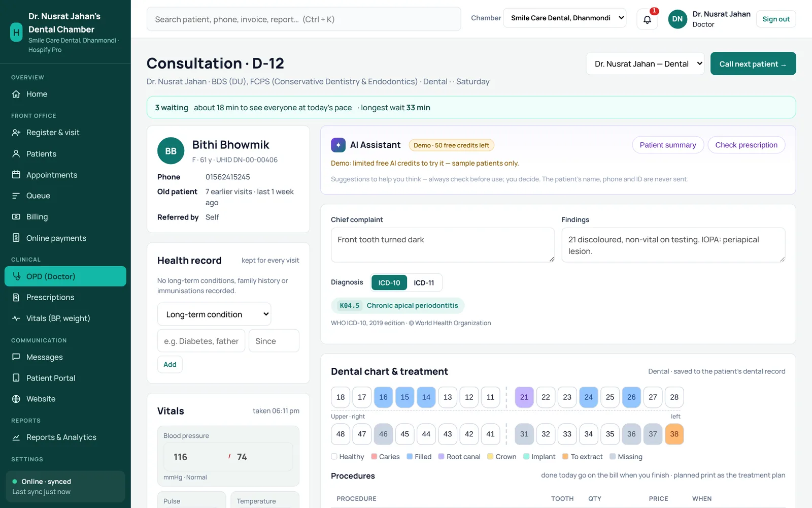Open notifications bell icon
The image size is (812, 508).
(x=647, y=19)
